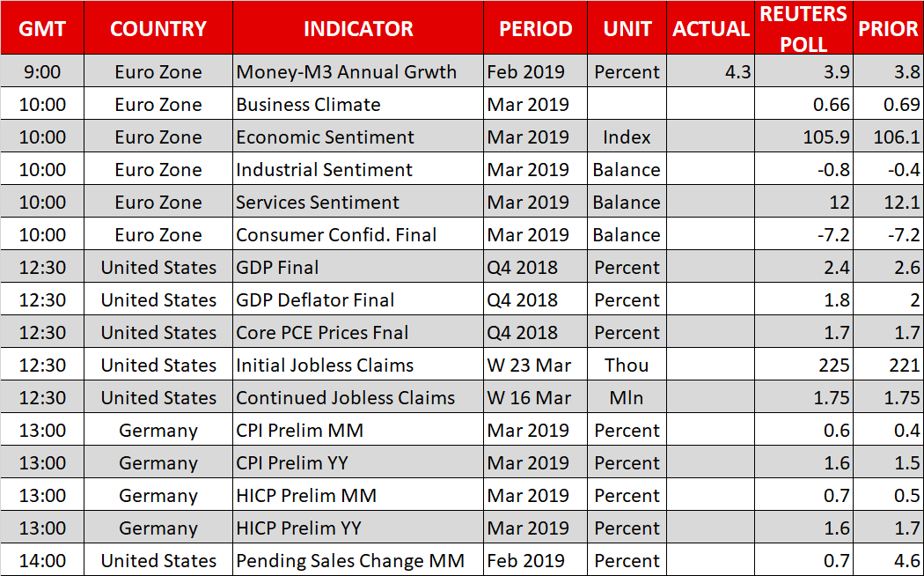Select the UNIT column header
The height and width of the screenshot is (576, 924).
[x=627, y=28]
